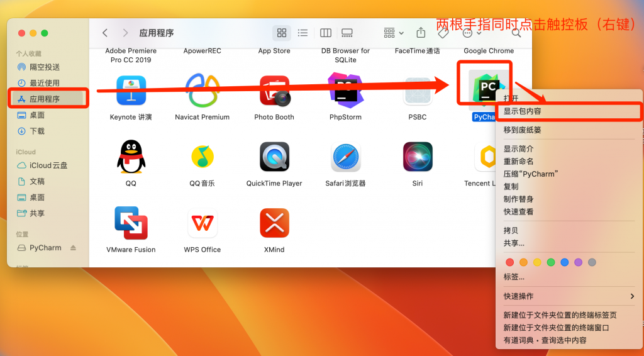Apply the red tag color
The width and height of the screenshot is (644, 356).
click(x=509, y=262)
